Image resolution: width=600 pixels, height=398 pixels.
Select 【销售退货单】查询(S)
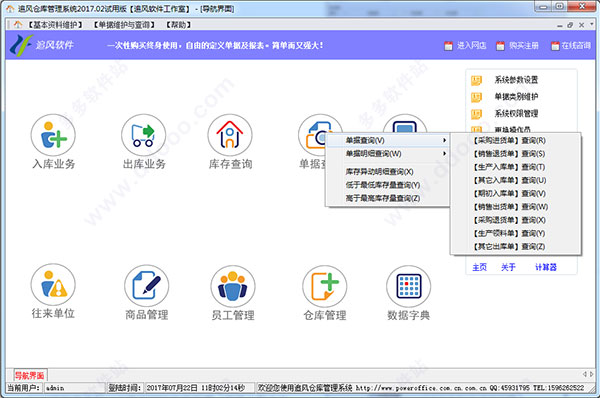(516, 154)
